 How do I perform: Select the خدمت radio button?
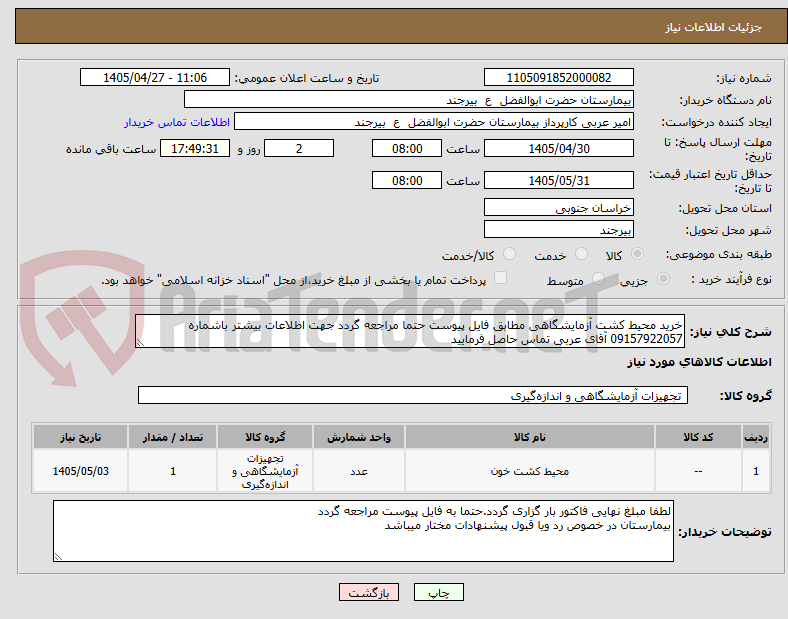click(x=581, y=254)
